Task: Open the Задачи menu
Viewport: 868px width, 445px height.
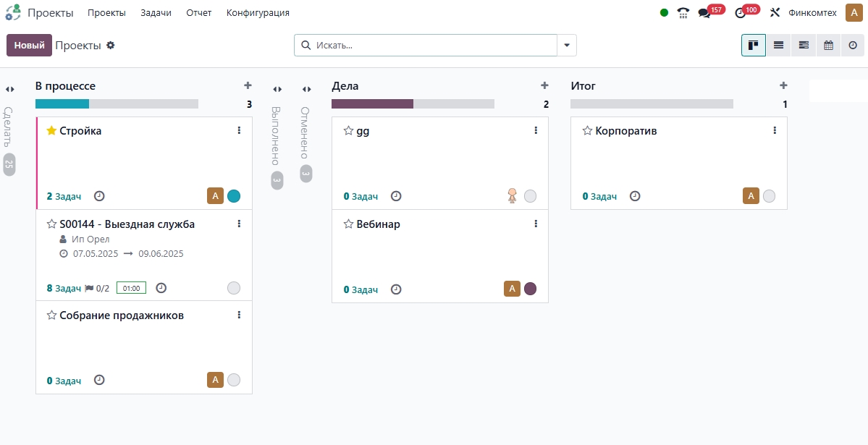Action: pyautogui.click(x=156, y=13)
